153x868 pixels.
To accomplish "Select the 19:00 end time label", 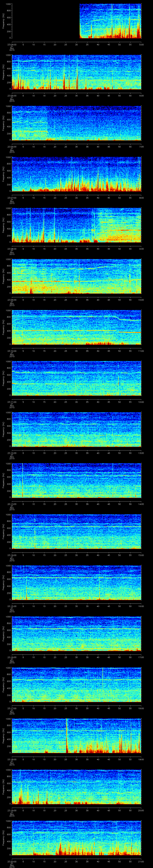I will click(141, 760).
